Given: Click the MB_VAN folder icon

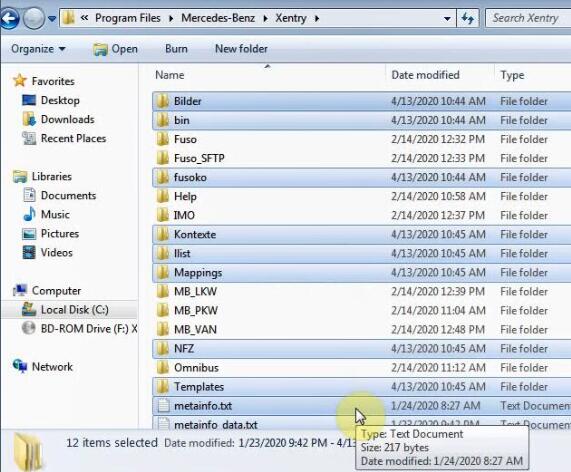Looking at the screenshot, I should 162,329.
